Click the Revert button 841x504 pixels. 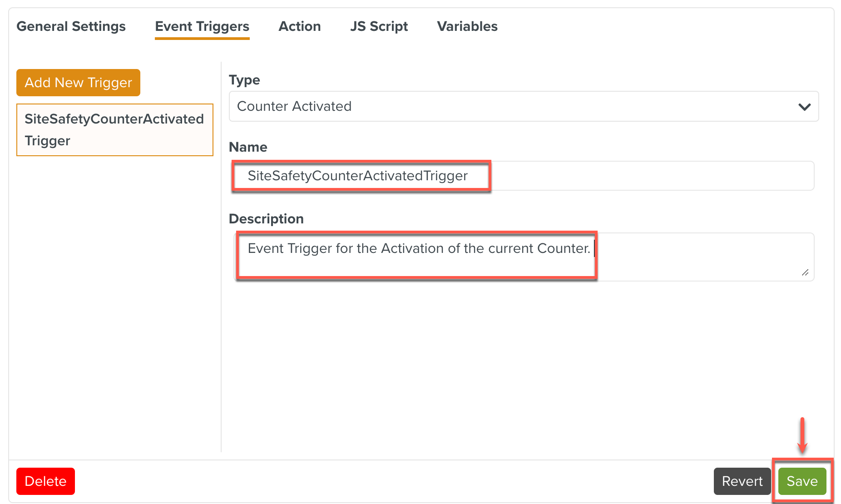tap(742, 481)
